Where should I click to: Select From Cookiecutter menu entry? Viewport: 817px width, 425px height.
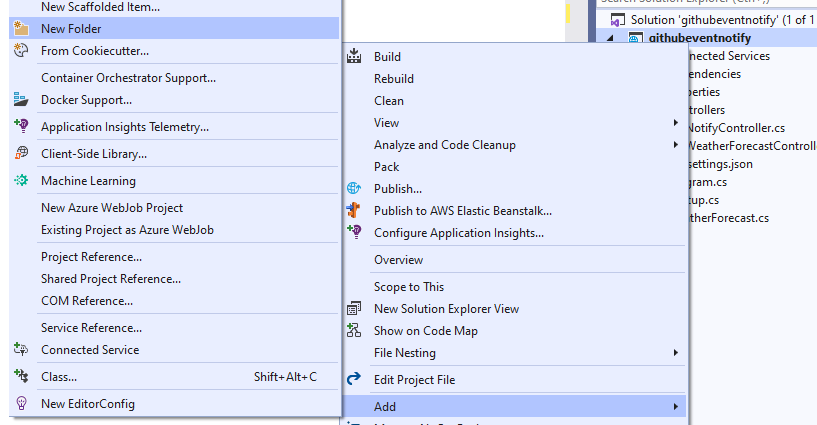(174, 51)
